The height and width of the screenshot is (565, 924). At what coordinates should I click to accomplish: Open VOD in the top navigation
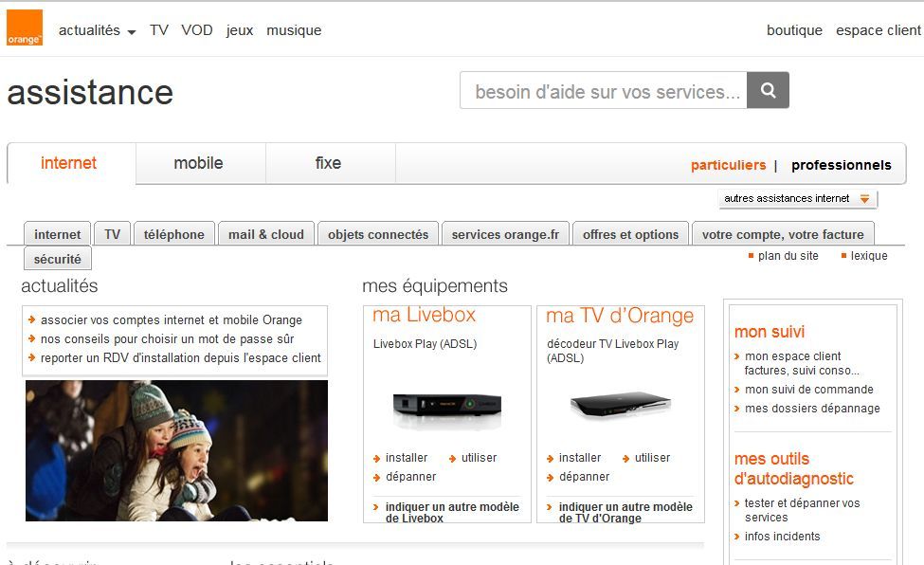(x=197, y=30)
